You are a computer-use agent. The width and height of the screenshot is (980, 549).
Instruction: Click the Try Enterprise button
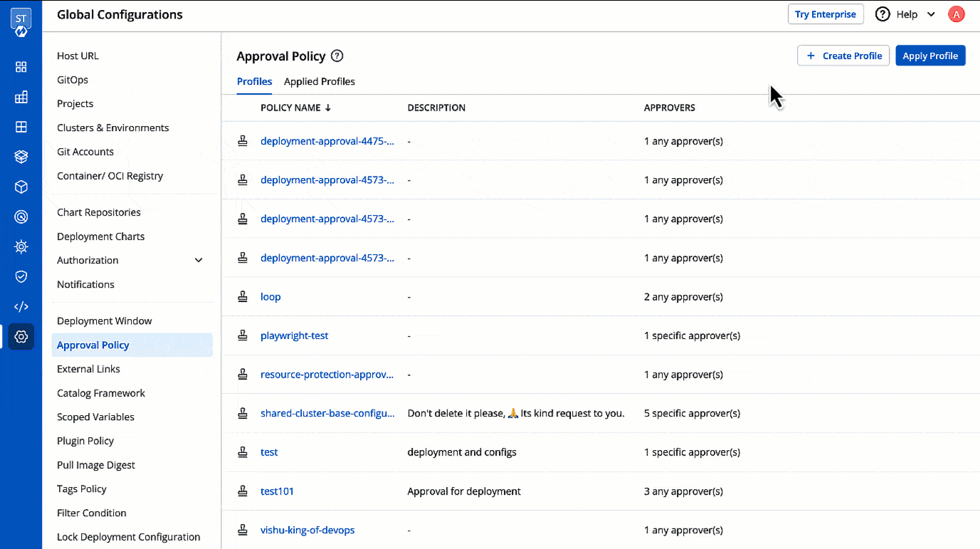click(826, 14)
